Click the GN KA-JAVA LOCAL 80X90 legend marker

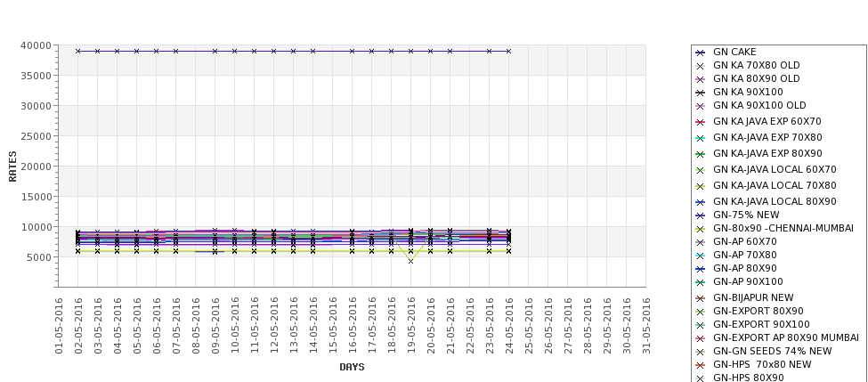701,202
